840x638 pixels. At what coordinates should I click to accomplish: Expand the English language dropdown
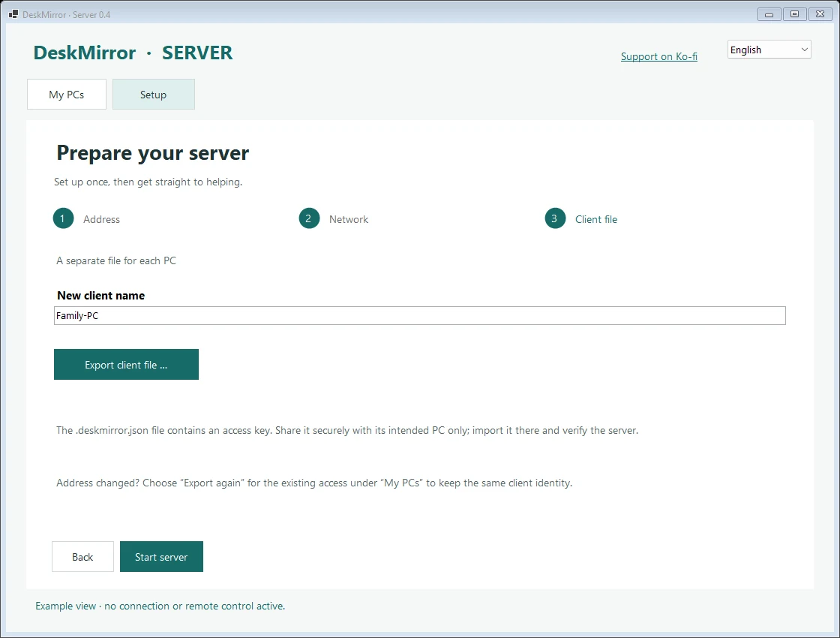(769, 50)
